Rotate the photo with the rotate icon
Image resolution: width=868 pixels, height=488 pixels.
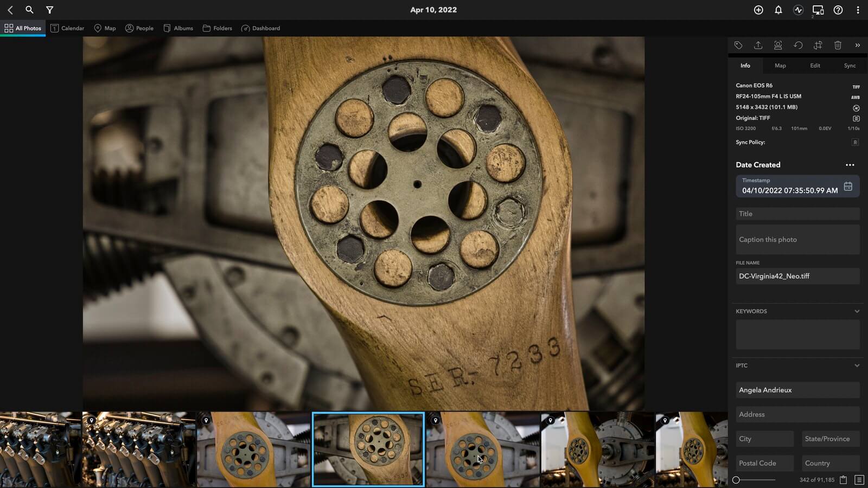pyautogui.click(x=798, y=46)
